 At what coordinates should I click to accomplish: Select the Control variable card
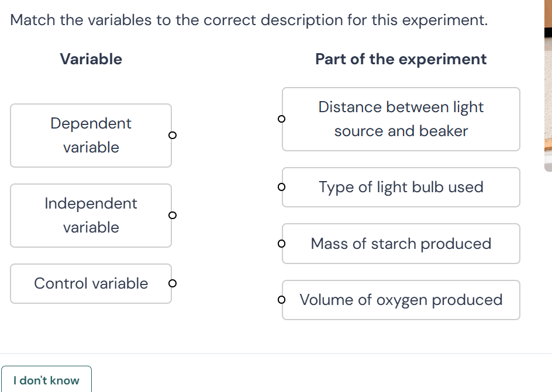tap(91, 283)
